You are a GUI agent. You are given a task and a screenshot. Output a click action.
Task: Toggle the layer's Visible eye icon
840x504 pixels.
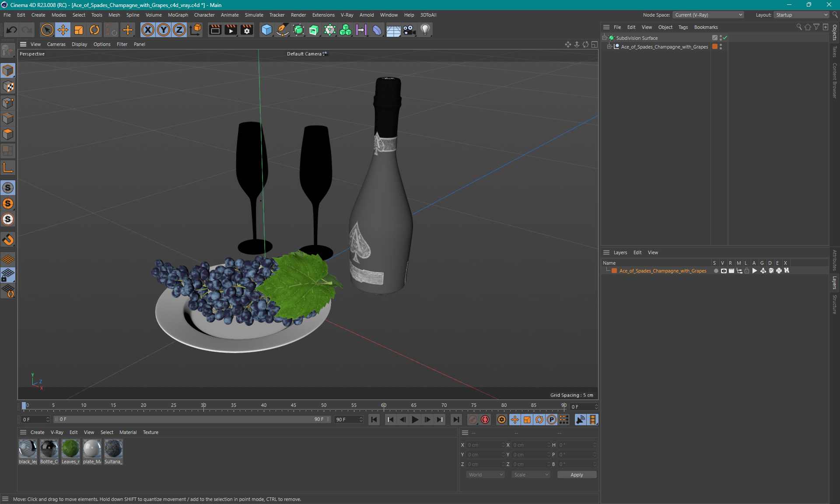(724, 271)
